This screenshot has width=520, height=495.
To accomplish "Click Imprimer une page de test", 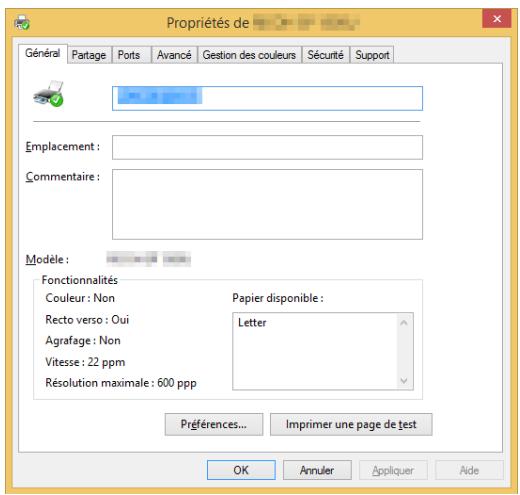I will pyautogui.click(x=351, y=424).
